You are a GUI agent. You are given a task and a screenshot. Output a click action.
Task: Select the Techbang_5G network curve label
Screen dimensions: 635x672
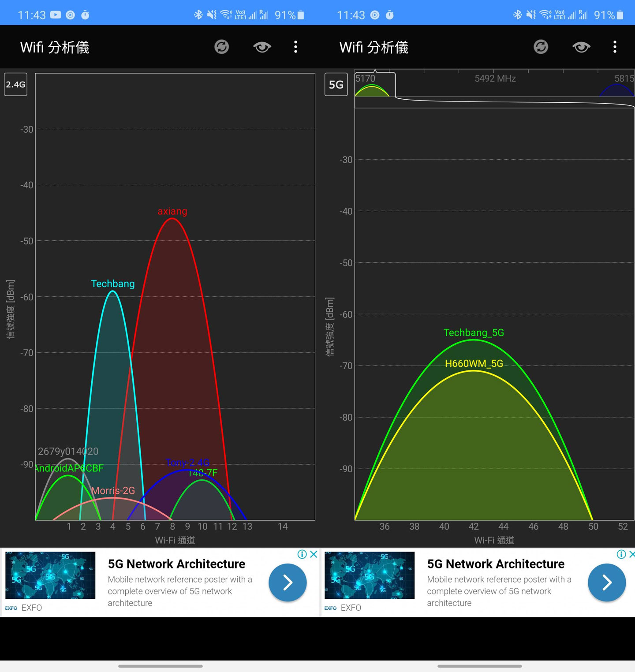pos(474,332)
